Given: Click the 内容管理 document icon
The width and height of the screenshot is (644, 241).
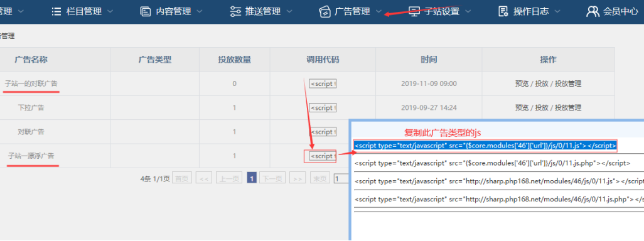Looking at the screenshot, I should tap(145, 11).
